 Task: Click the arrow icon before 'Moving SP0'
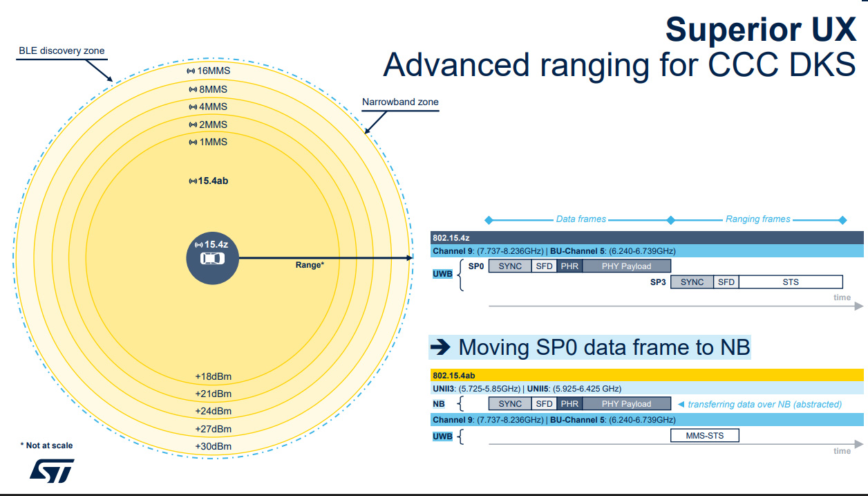coord(440,347)
